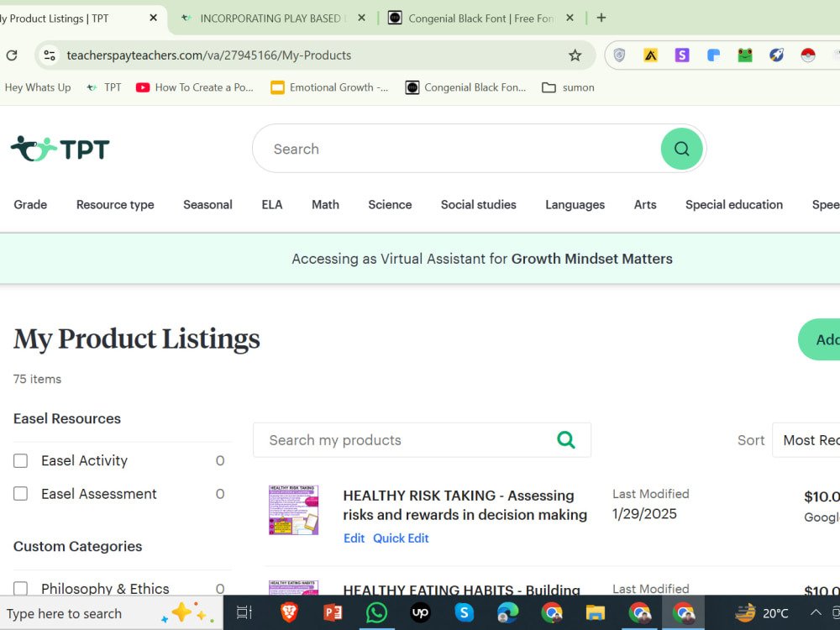Open the Sort dropdown showing Most Recent
The height and width of the screenshot is (630, 840).
[806, 440]
